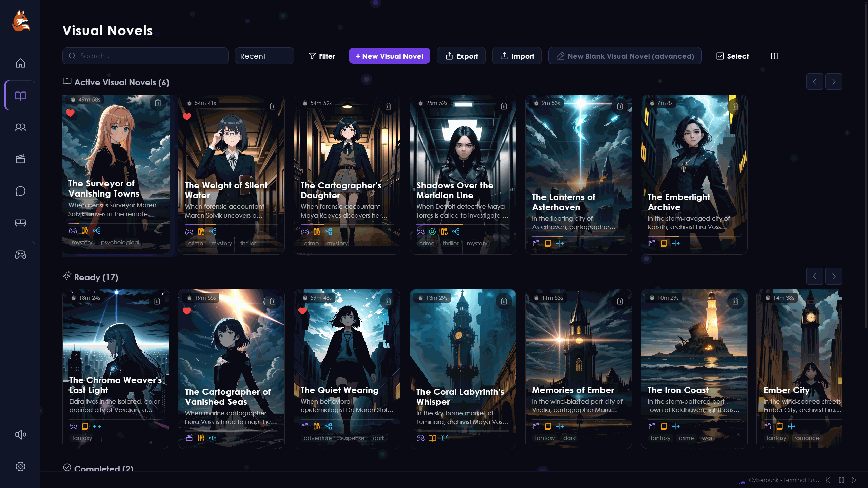Click inside the Search field
The width and height of the screenshot is (868, 488).
146,56
